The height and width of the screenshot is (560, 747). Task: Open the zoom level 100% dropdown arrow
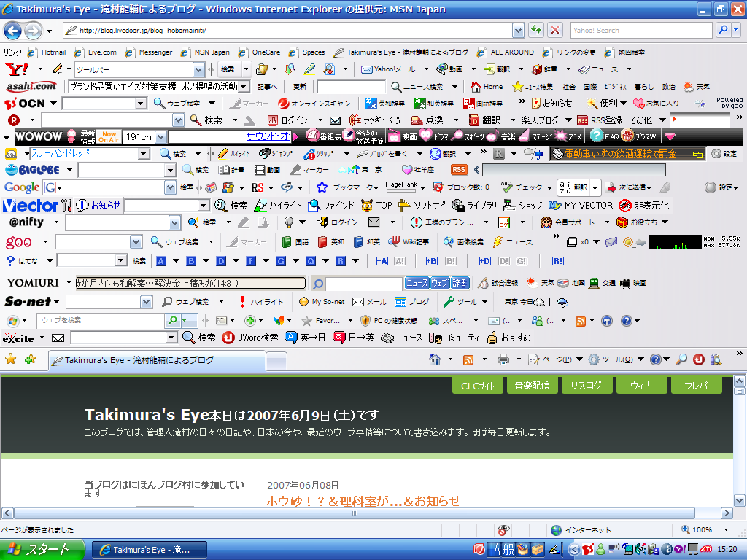[x=726, y=530]
